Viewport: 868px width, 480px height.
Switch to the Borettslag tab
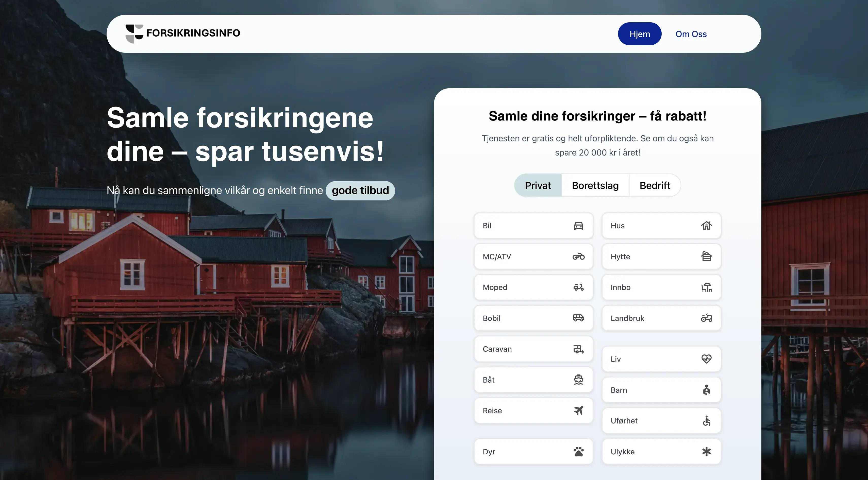[x=595, y=185]
